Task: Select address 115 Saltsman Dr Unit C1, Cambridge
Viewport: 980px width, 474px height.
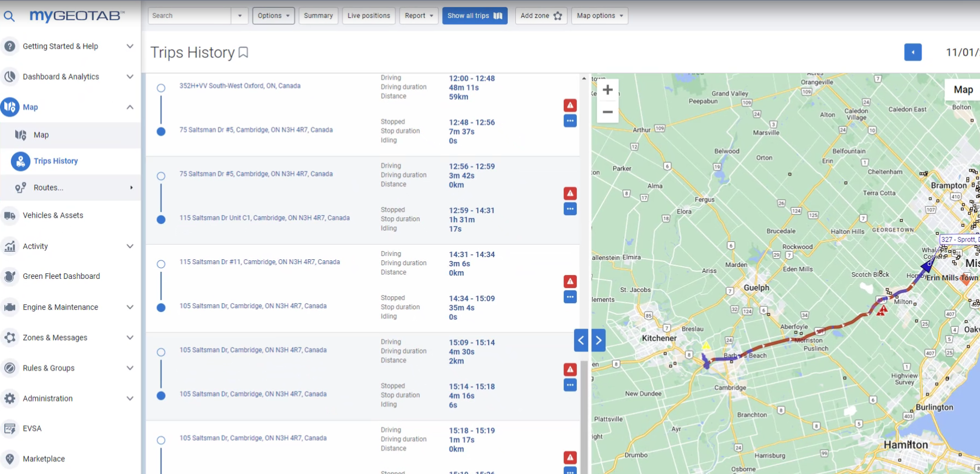Action: [264, 218]
